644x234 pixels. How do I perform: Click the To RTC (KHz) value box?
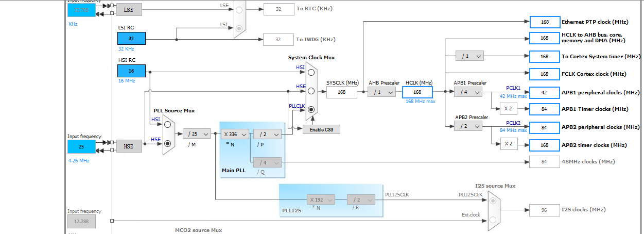coord(278,9)
